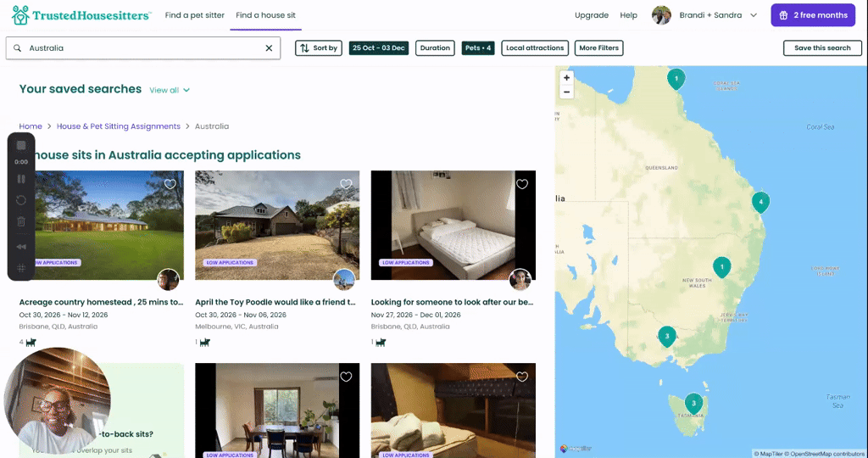Click owner avatar on Brisbane bedroom listing
The height and width of the screenshot is (458, 868).
(x=520, y=280)
